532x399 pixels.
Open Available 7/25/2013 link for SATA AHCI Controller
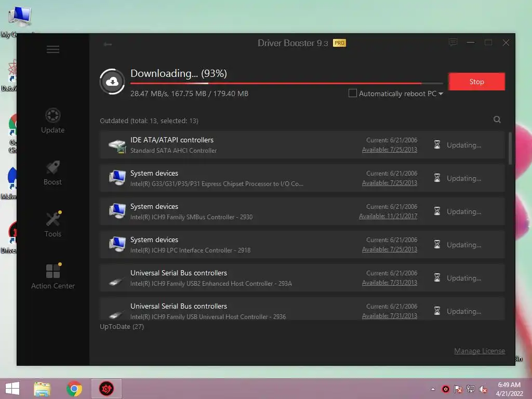coord(390,150)
